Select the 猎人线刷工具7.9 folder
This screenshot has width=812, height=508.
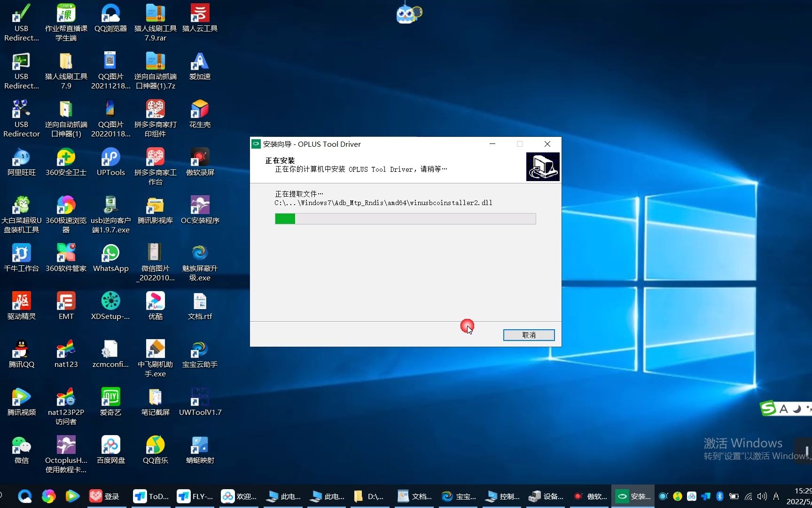tap(66, 71)
